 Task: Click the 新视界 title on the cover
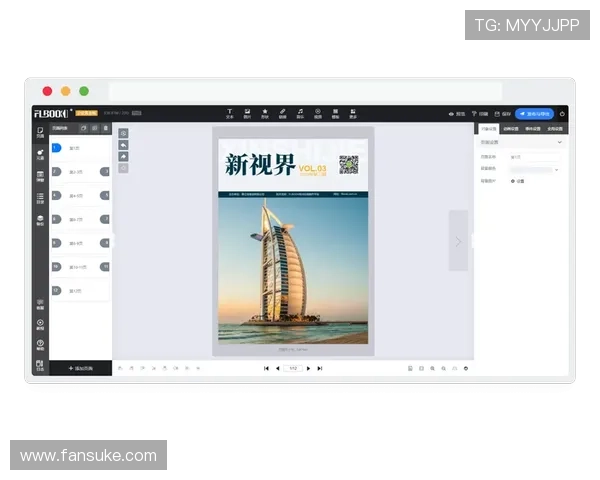[261, 165]
